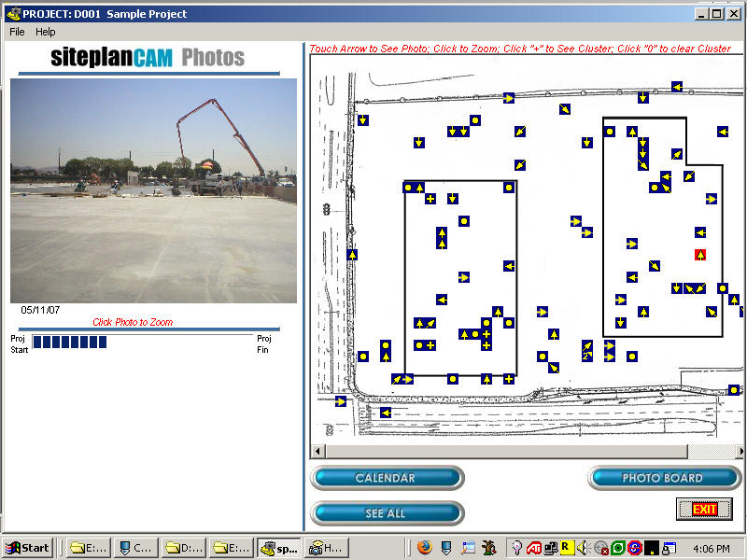747x560 pixels.
Task: Click the project timeline progress bar
Action: pyautogui.click(x=143, y=342)
